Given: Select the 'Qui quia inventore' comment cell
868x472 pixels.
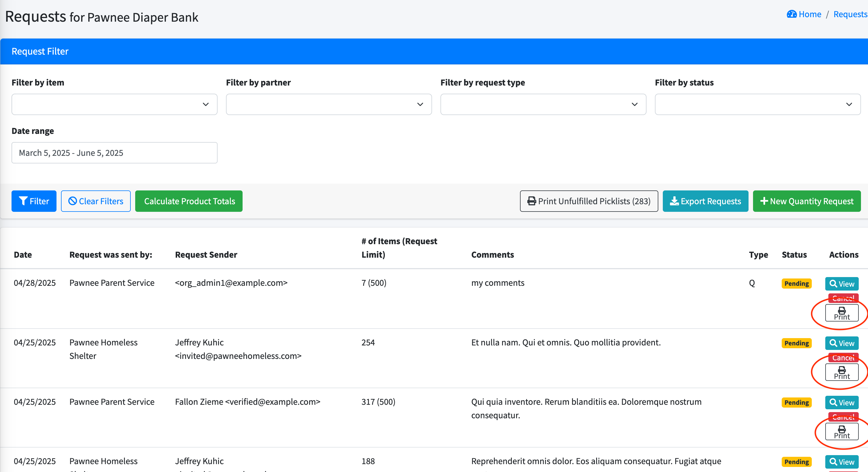Looking at the screenshot, I should (586, 408).
